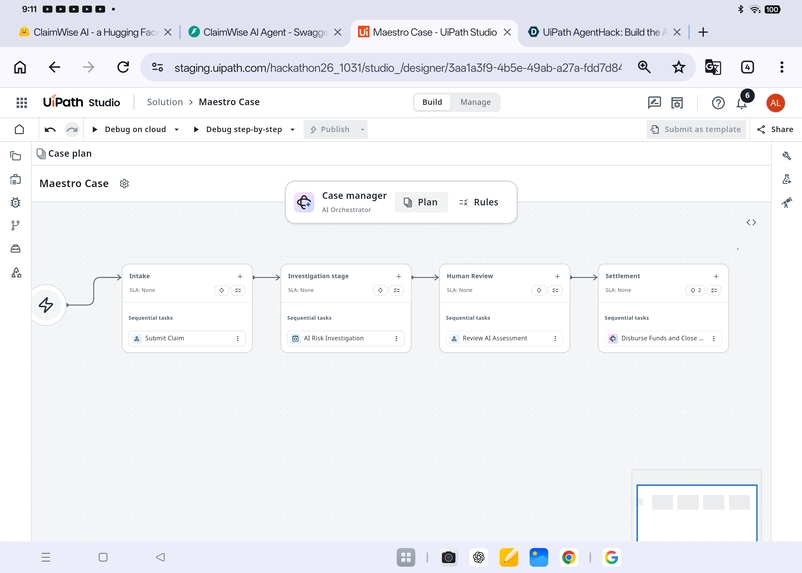Run Debug on cloud
Viewport: 802px width, 573px height.
(129, 130)
